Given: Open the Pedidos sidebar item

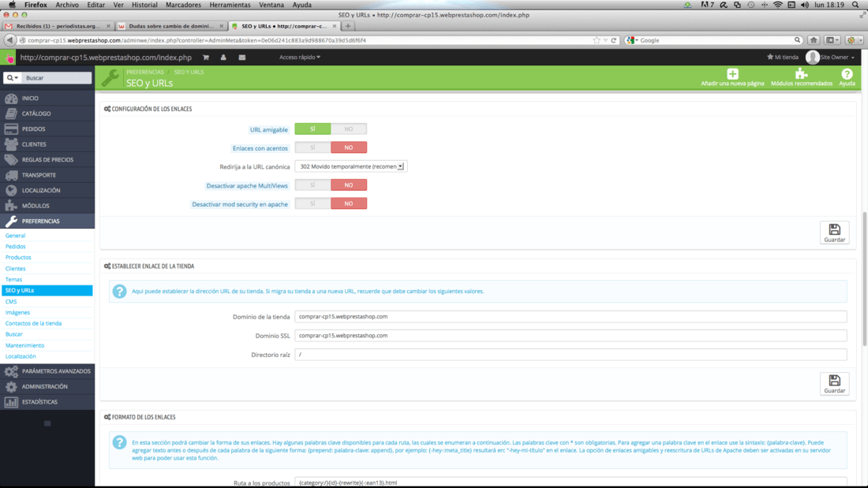Looking at the screenshot, I should tap(47, 129).
